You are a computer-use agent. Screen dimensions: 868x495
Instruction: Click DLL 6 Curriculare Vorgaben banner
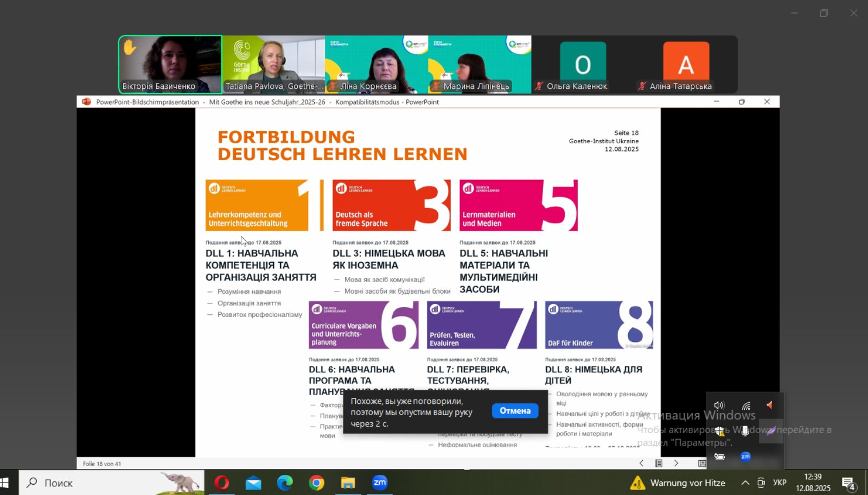pyautogui.click(x=363, y=325)
